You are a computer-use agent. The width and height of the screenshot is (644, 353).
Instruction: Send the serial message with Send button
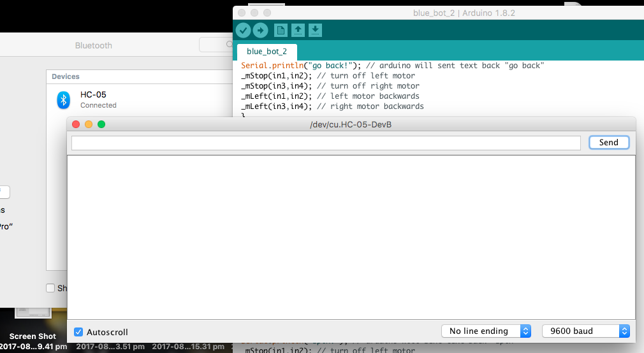[x=609, y=143]
